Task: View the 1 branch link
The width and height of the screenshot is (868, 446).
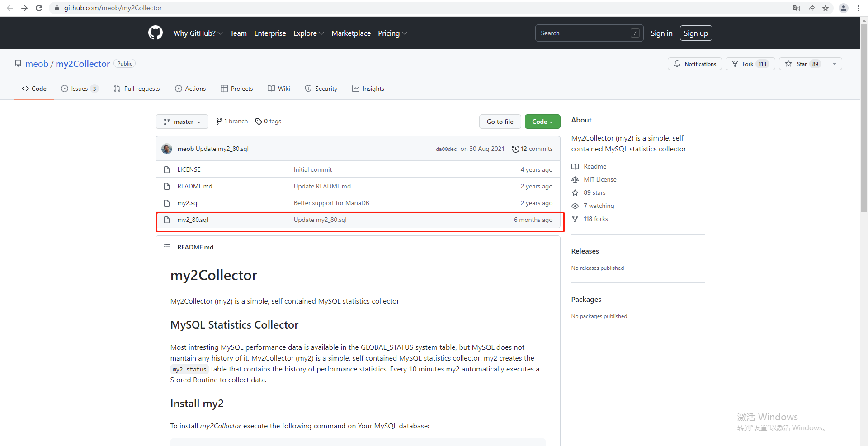Action: pos(232,121)
